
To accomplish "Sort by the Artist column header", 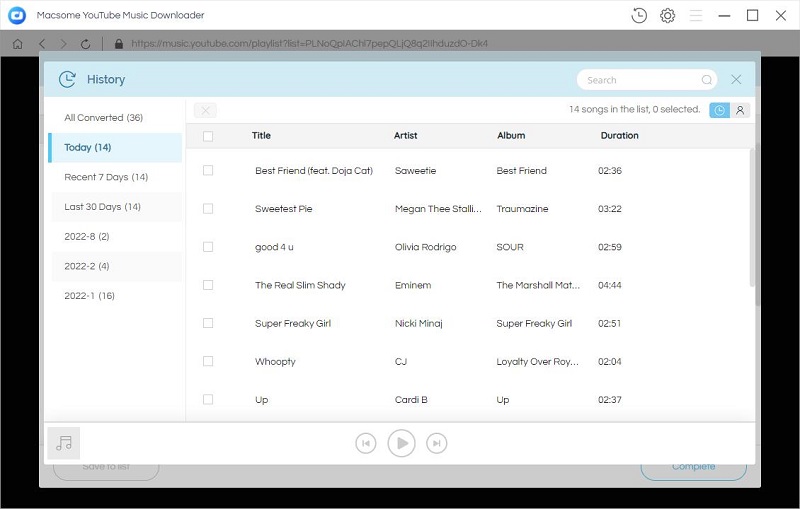I will click(x=406, y=136).
